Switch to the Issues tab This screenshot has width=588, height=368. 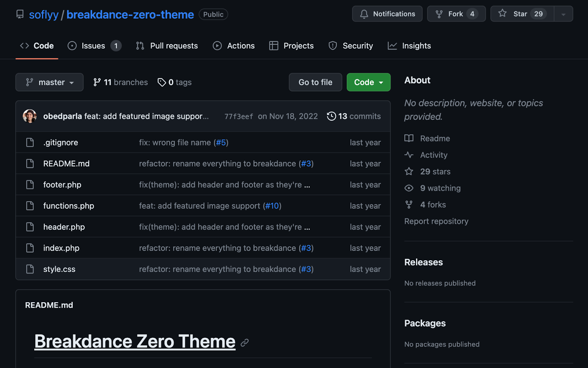[94, 46]
